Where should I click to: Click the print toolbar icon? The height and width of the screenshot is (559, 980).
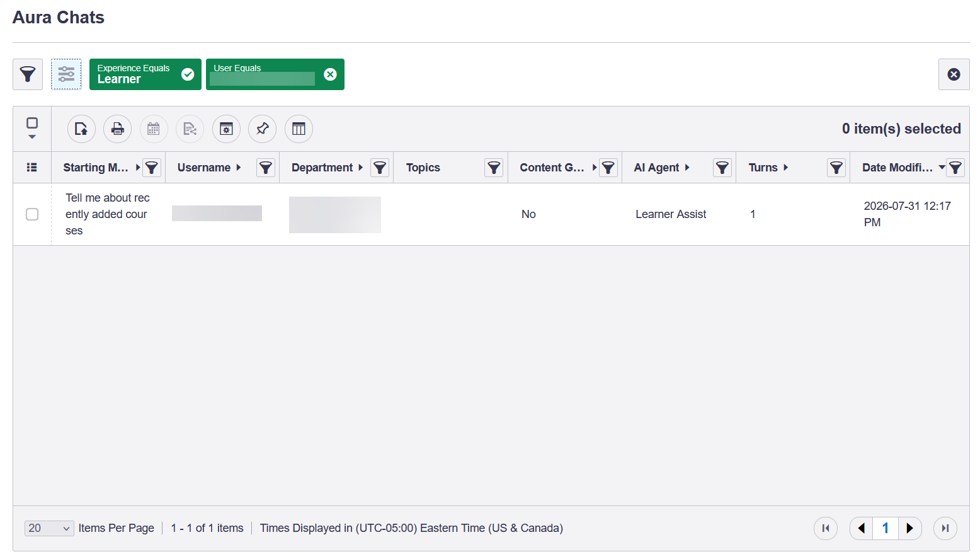tap(117, 129)
